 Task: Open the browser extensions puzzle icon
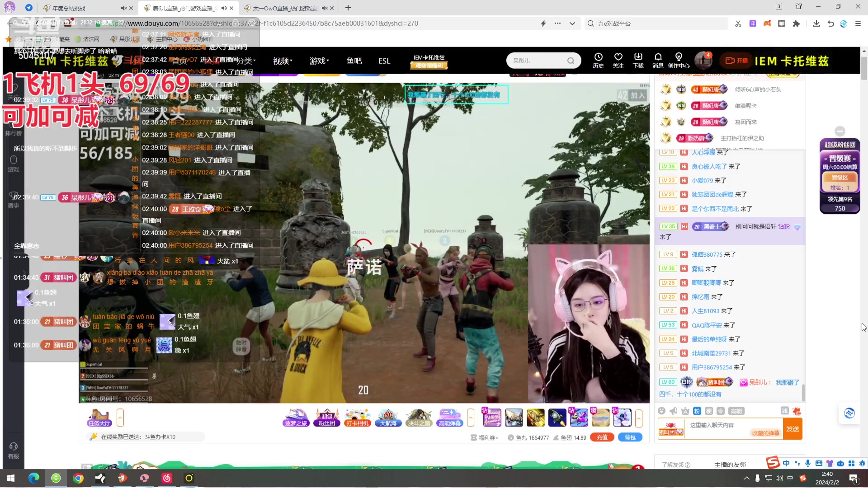796,23
